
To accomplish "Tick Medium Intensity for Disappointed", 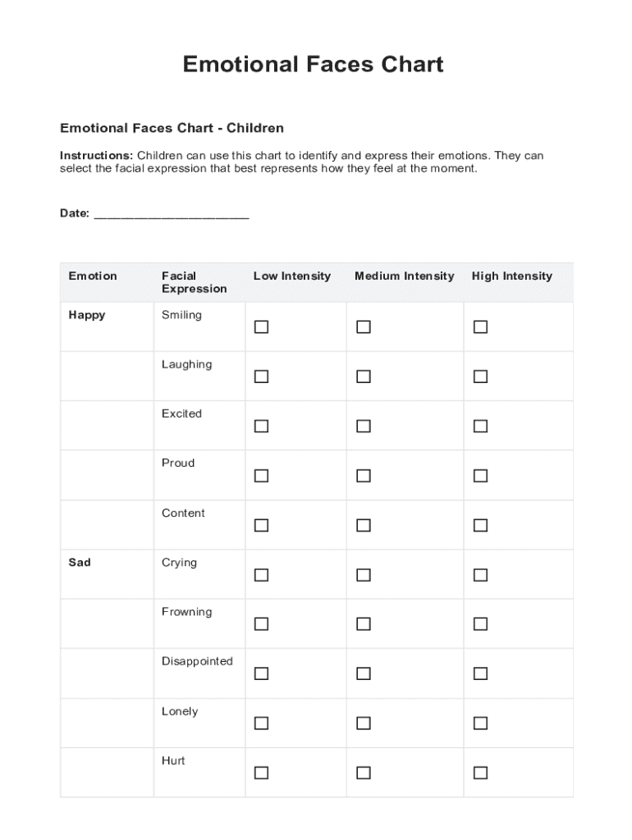I will [x=364, y=673].
